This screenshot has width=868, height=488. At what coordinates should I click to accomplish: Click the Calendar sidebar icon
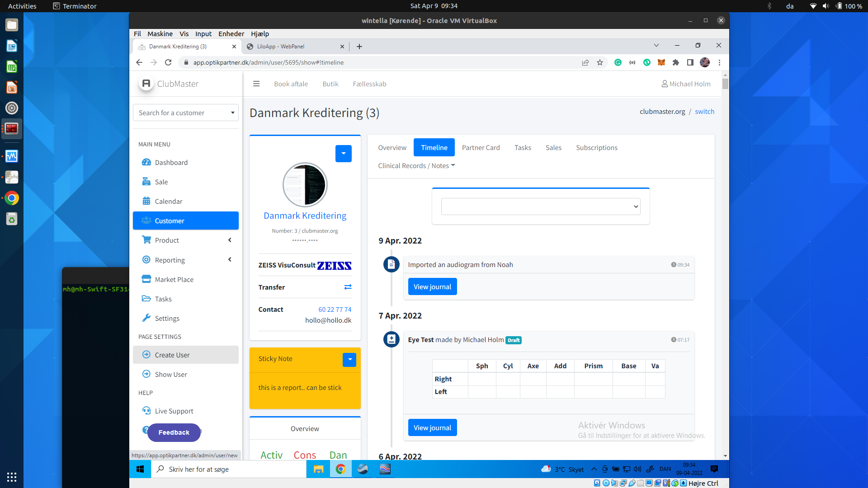[146, 201]
